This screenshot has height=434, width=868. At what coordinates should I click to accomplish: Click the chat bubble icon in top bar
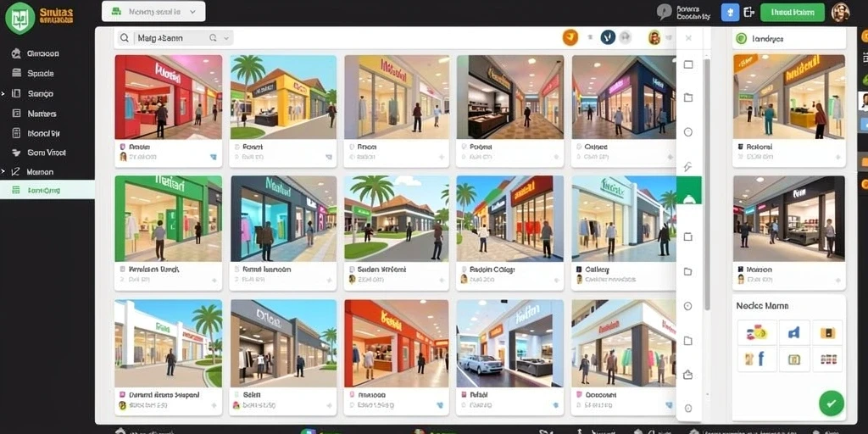664,12
